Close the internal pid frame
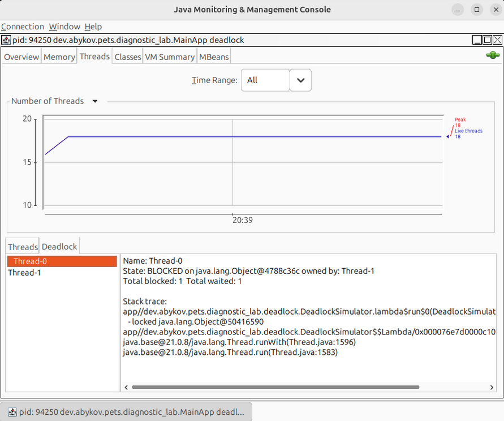504x421 pixels. pos(497,40)
